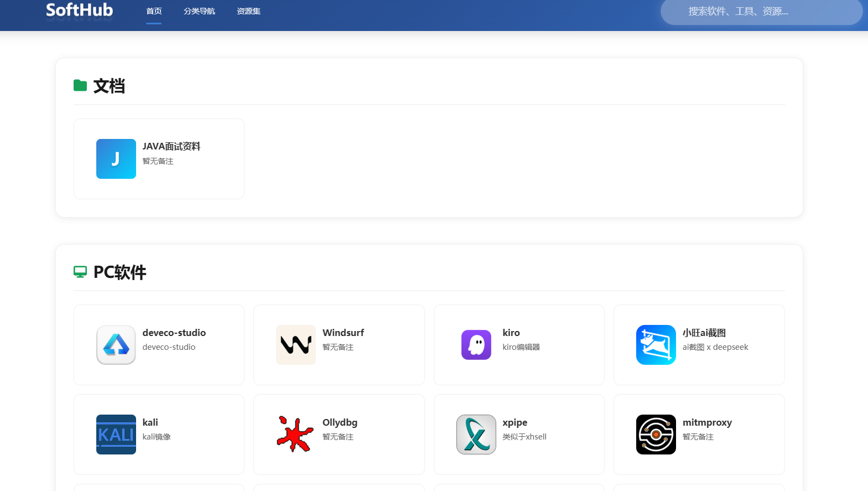The height and width of the screenshot is (491, 868).
Task: Open the JAVA面试资料 title link
Action: coord(171,146)
